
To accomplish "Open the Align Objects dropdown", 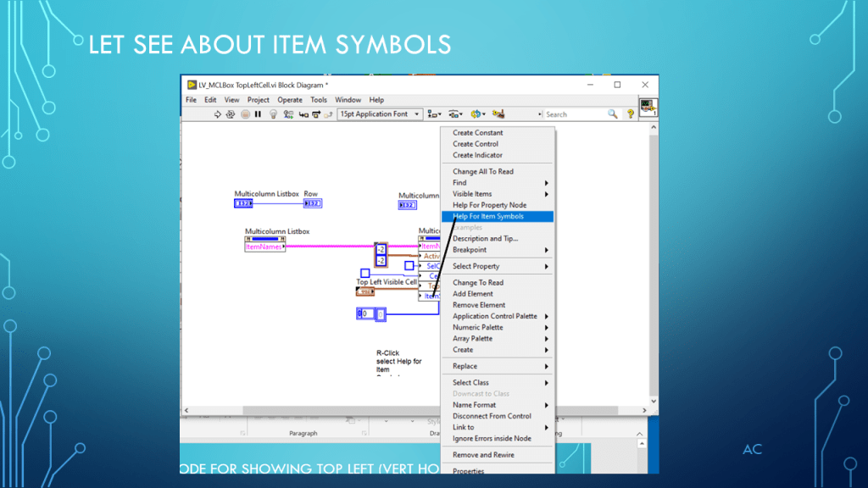I will 434,114.
